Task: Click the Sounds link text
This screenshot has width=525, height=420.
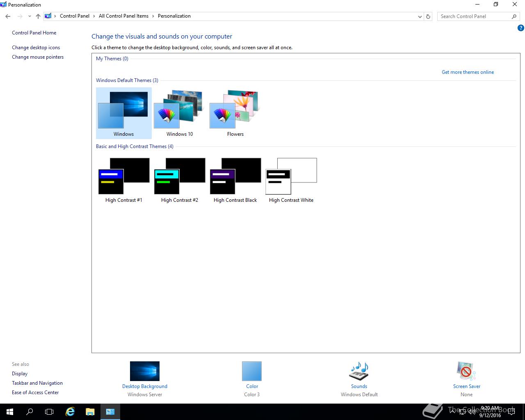Action: [359, 386]
